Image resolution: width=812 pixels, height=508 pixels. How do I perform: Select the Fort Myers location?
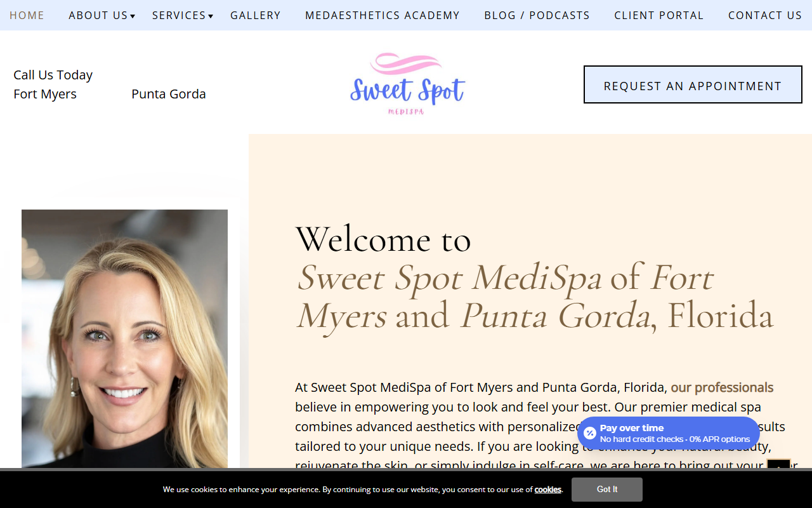(45, 94)
